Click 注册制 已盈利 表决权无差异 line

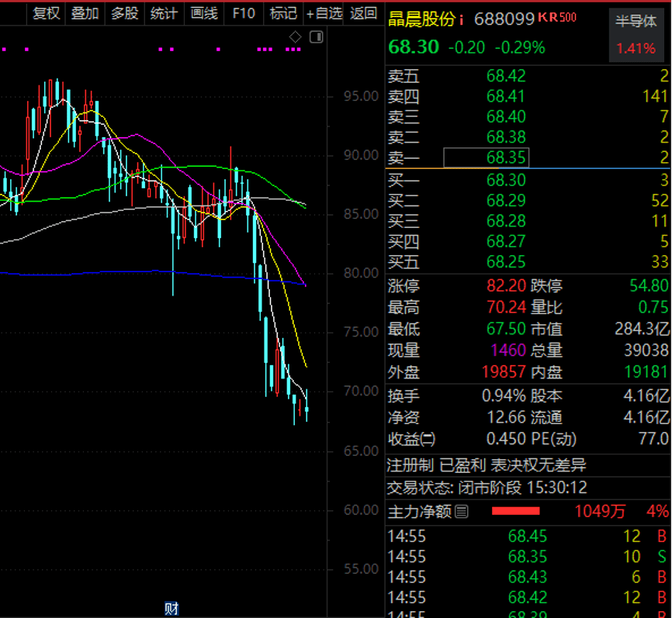pos(487,465)
